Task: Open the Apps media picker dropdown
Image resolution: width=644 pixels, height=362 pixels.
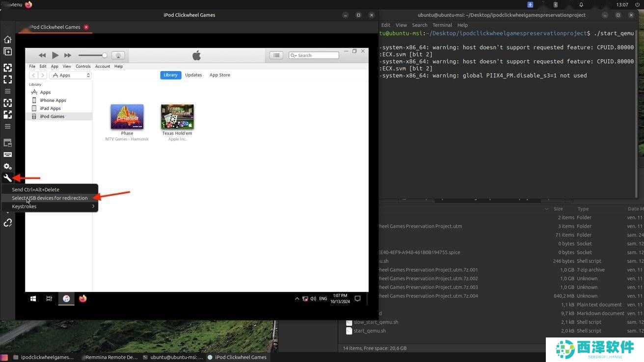Action: click(71, 75)
